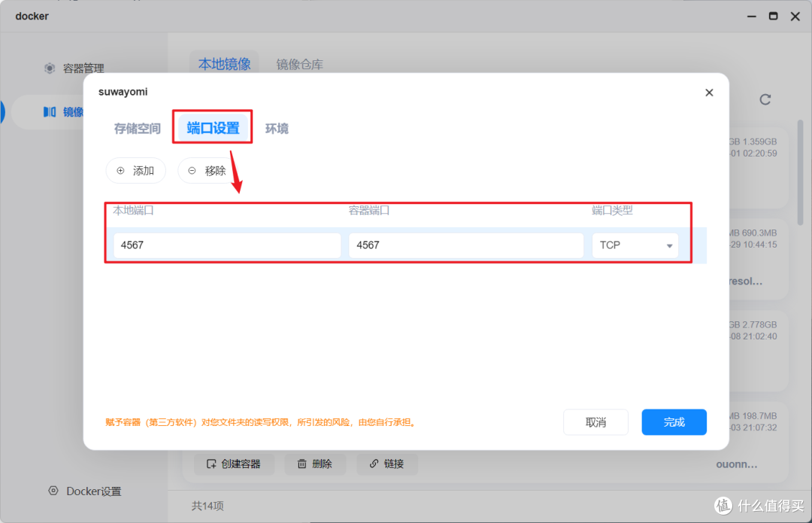Open 容器管理 in the sidebar
Viewport: 812px width, 523px height.
(x=83, y=68)
